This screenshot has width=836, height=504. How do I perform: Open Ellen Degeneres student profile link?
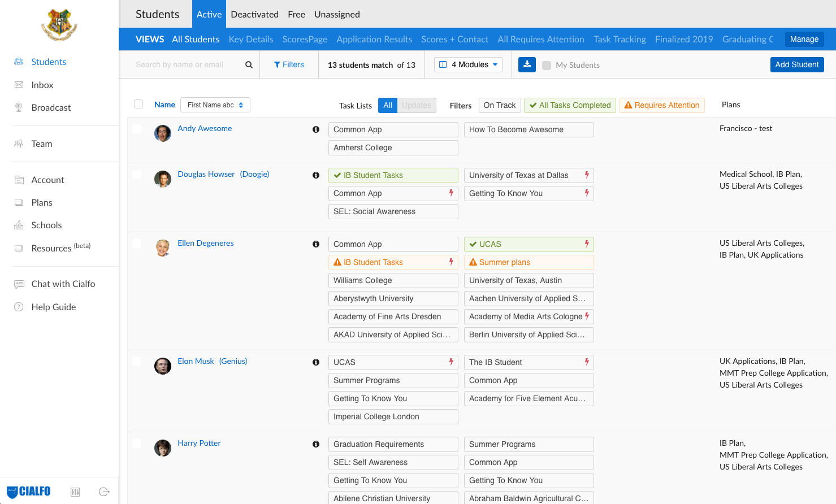(x=205, y=243)
